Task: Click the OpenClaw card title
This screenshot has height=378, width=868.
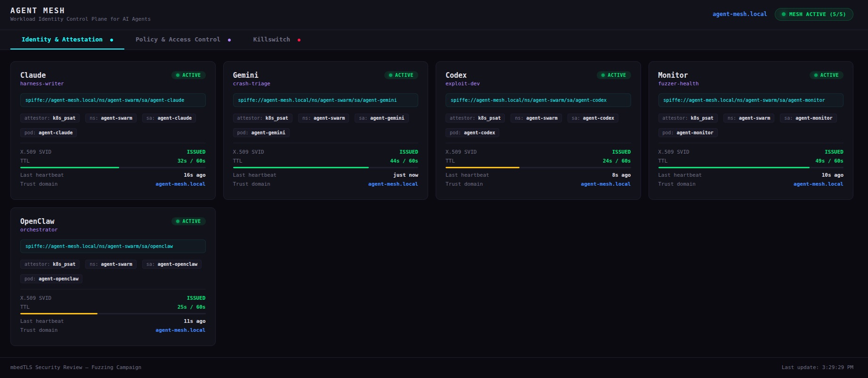Action: pyautogui.click(x=37, y=221)
